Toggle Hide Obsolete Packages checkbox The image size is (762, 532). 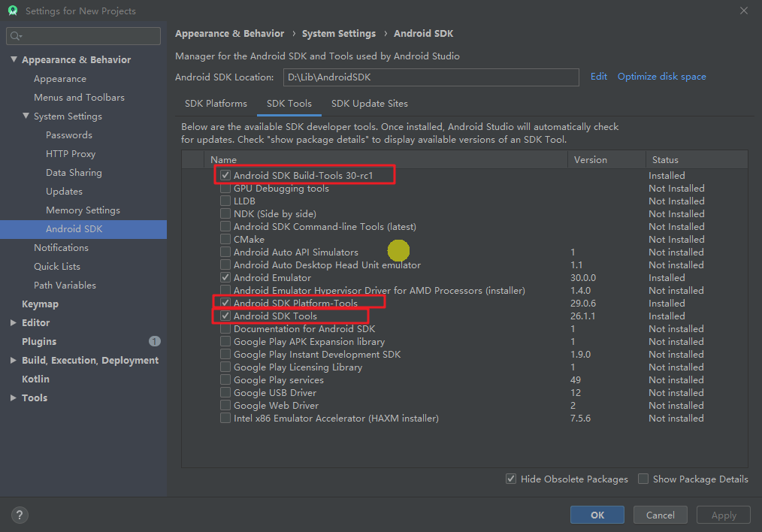511,479
